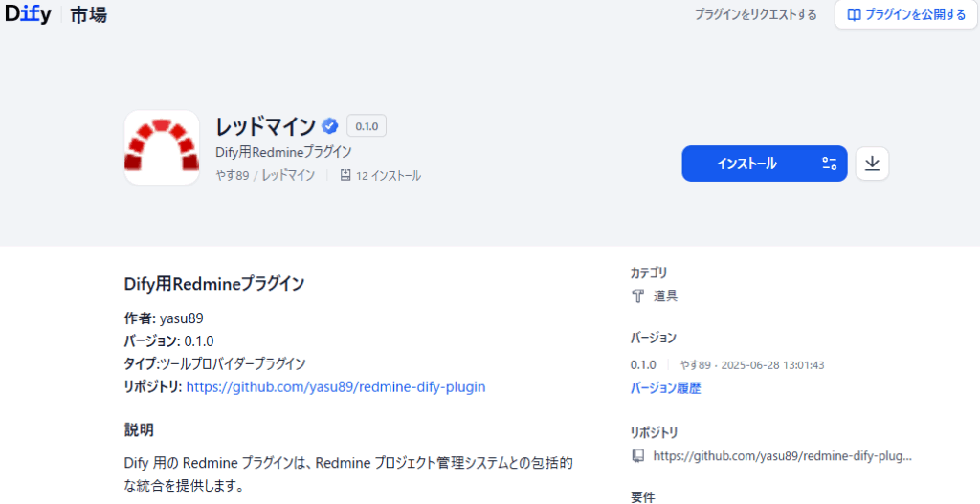The width and height of the screenshot is (980, 504).
Task: Open the sidebar truncated GitHub repository link
Action: tap(783, 455)
